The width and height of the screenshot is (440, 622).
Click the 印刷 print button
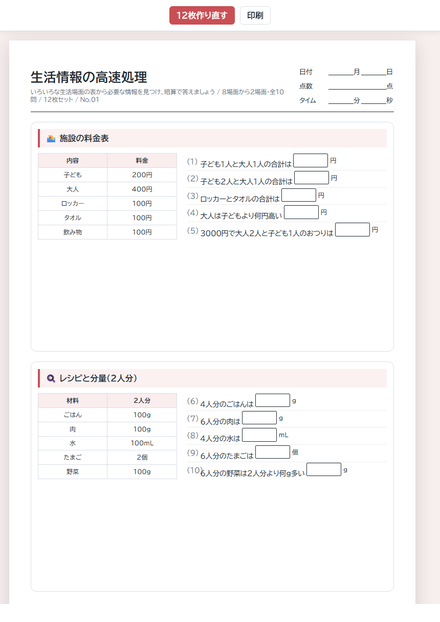(255, 15)
